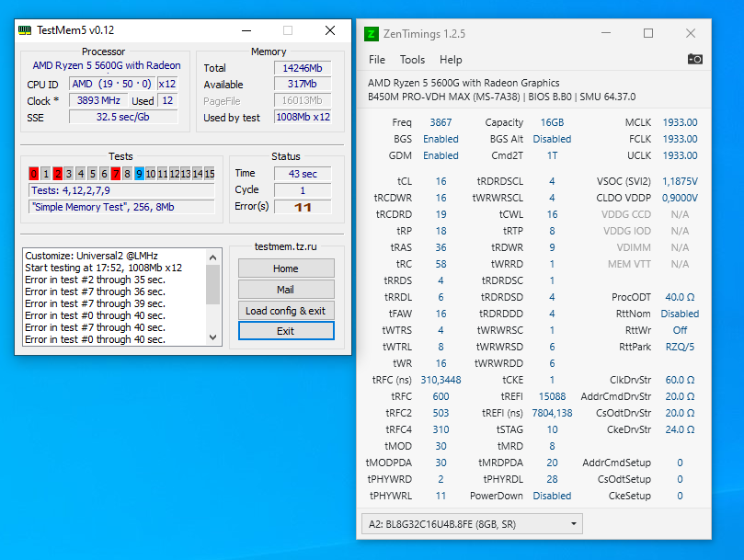
Task: Click 'AMD Ryzen 5 5600G with Radeon' processor text
Action: click(107, 65)
